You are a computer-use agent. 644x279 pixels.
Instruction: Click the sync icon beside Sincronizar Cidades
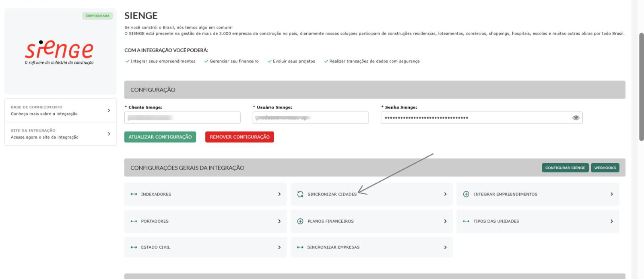pos(300,194)
